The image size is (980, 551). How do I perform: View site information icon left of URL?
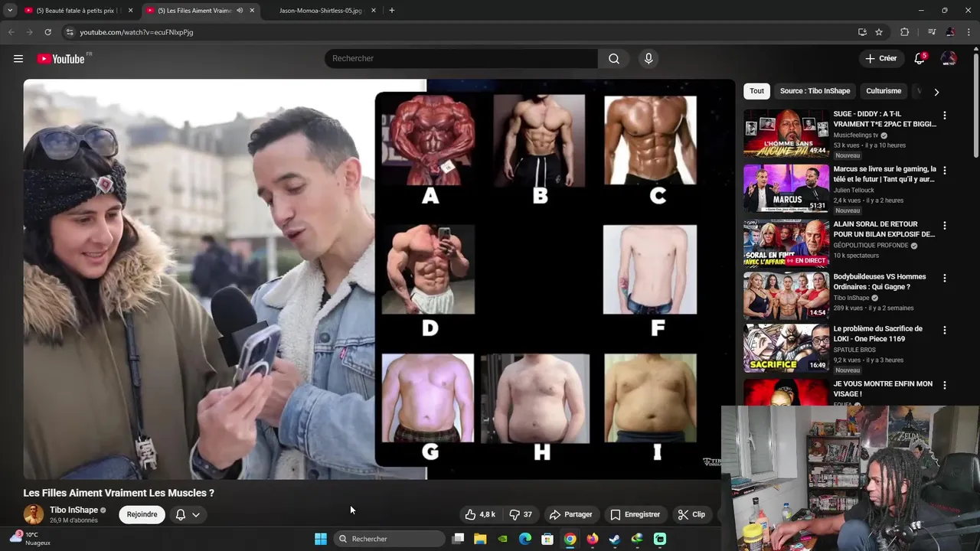(x=70, y=32)
